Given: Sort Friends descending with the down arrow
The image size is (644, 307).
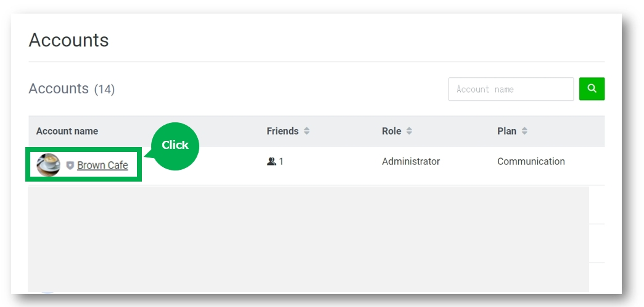Looking at the screenshot, I should 307,133.
